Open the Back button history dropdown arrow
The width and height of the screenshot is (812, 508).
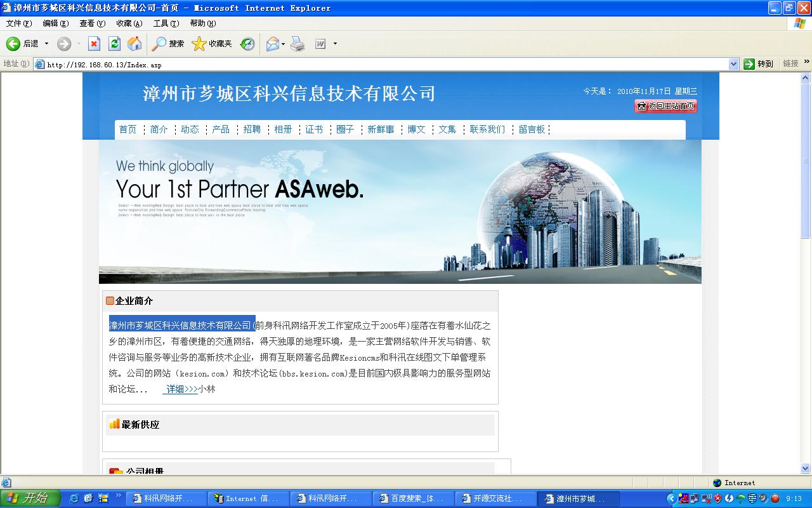click(46, 44)
